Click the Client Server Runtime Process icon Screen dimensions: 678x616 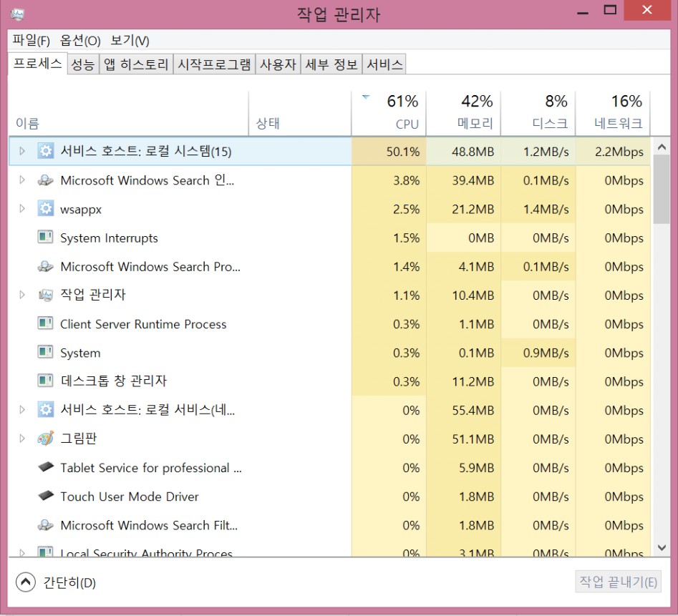pyautogui.click(x=45, y=323)
